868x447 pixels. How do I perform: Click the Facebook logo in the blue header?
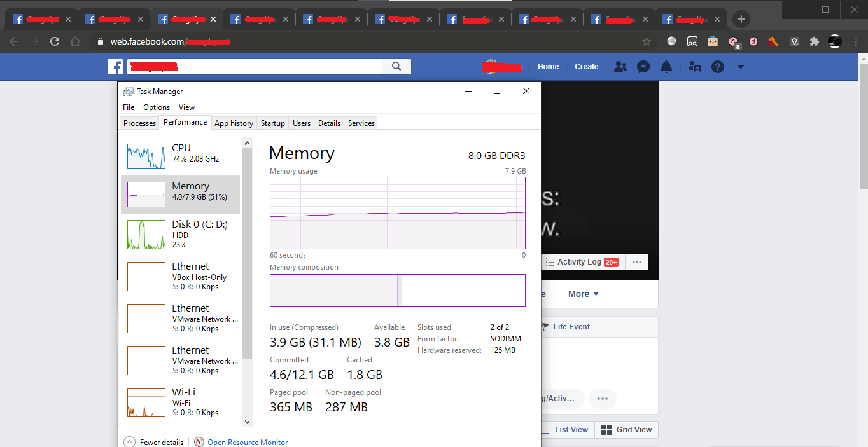coord(115,67)
